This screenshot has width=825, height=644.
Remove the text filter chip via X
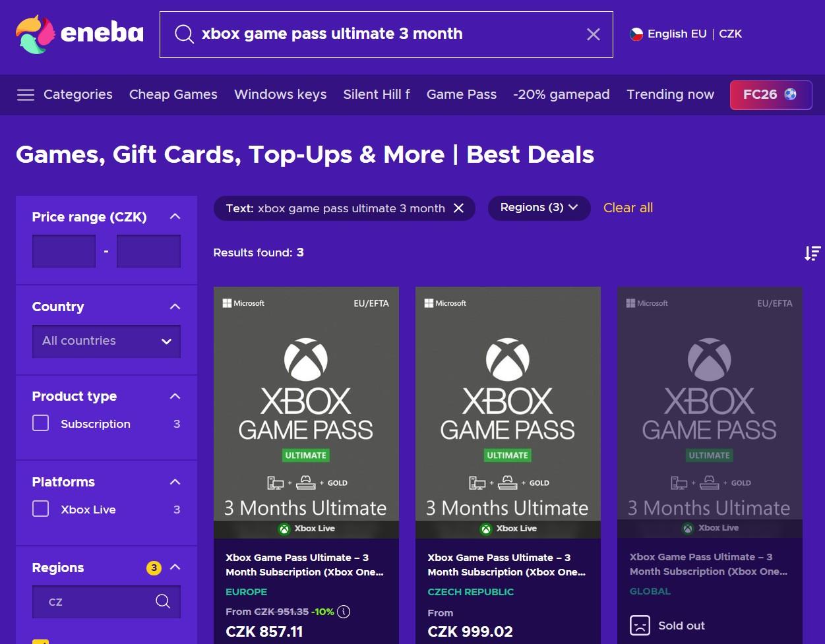[458, 208]
